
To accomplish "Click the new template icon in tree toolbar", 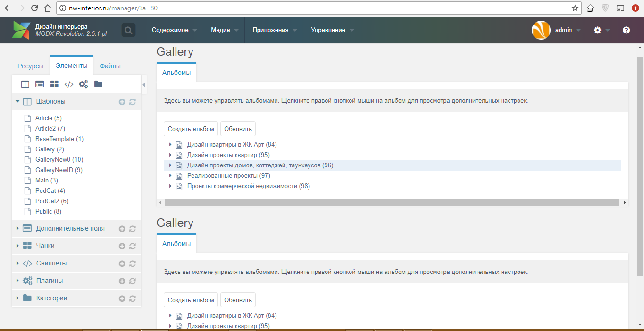I will tap(25, 84).
